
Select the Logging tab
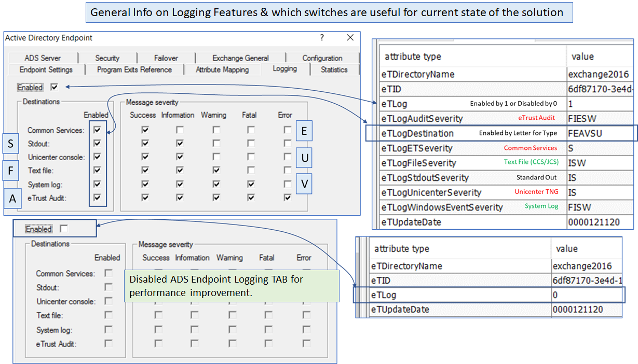click(284, 69)
